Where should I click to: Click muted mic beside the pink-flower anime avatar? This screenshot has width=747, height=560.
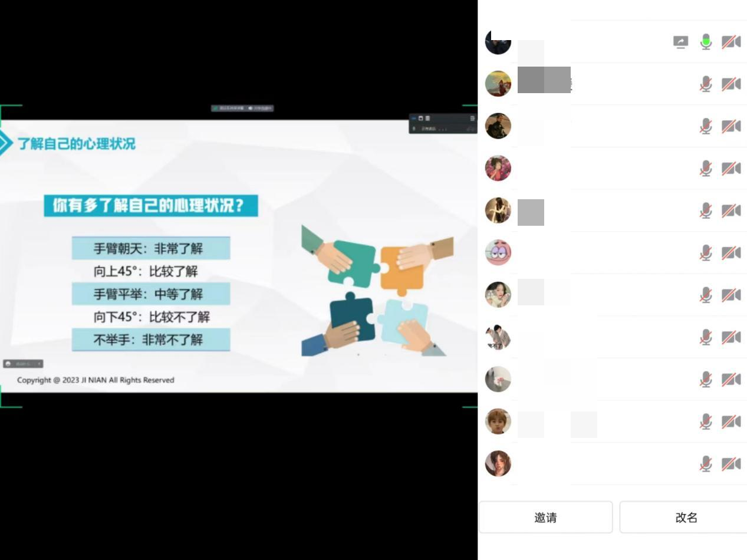click(706, 169)
